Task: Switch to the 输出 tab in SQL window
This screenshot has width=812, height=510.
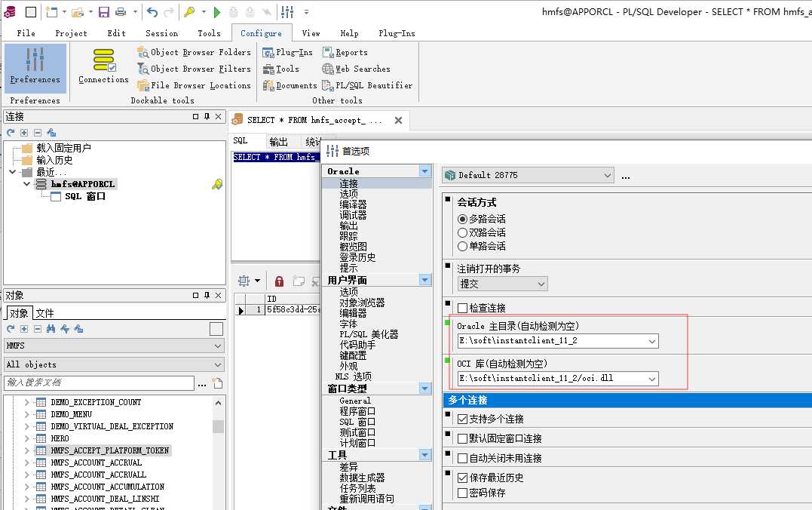Action: [279, 142]
